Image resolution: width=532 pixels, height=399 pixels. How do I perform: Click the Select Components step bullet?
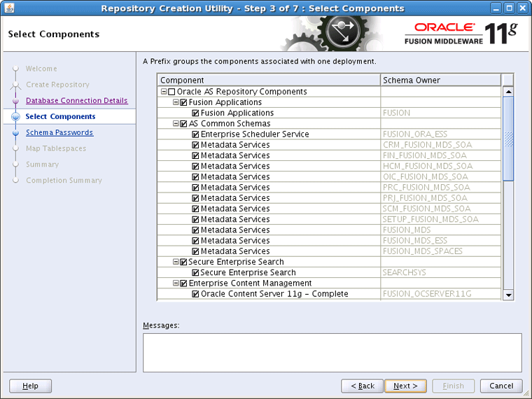(15, 116)
